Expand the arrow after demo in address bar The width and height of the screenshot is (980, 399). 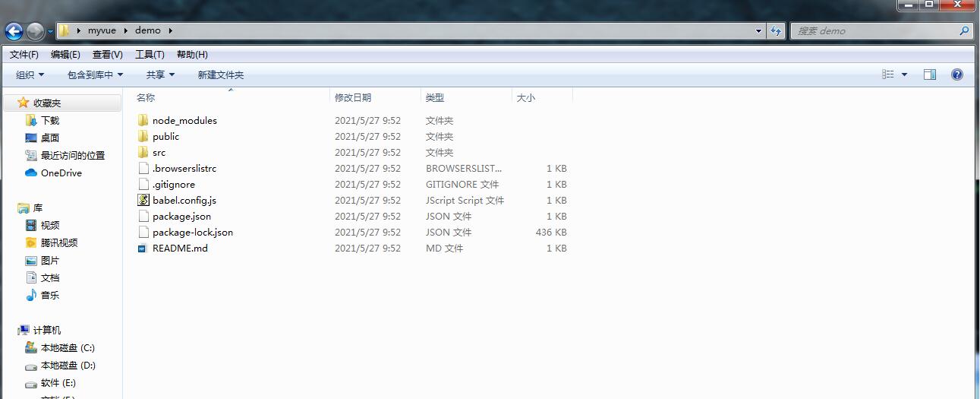click(x=171, y=30)
